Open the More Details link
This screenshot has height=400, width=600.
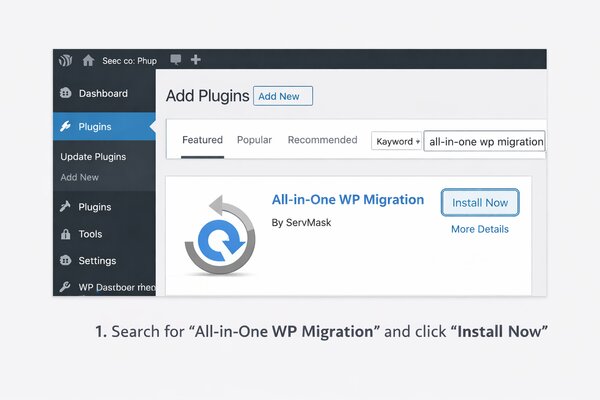point(480,229)
